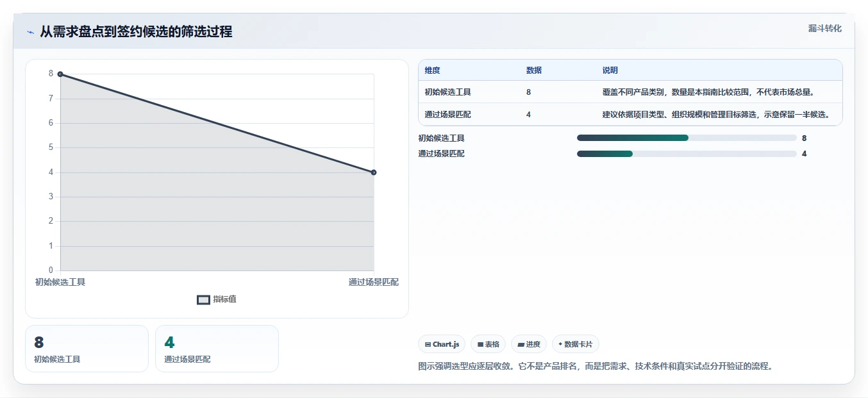Click the title 从需求盘点到签约候选的筛选过程
This screenshot has height=398, width=868.
[x=136, y=31]
